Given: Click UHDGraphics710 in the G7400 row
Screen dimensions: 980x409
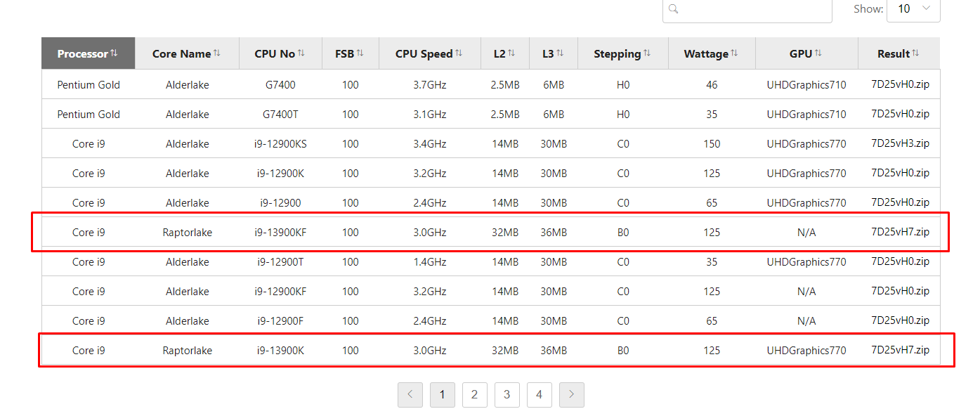Looking at the screenshot, I should 806,85.
